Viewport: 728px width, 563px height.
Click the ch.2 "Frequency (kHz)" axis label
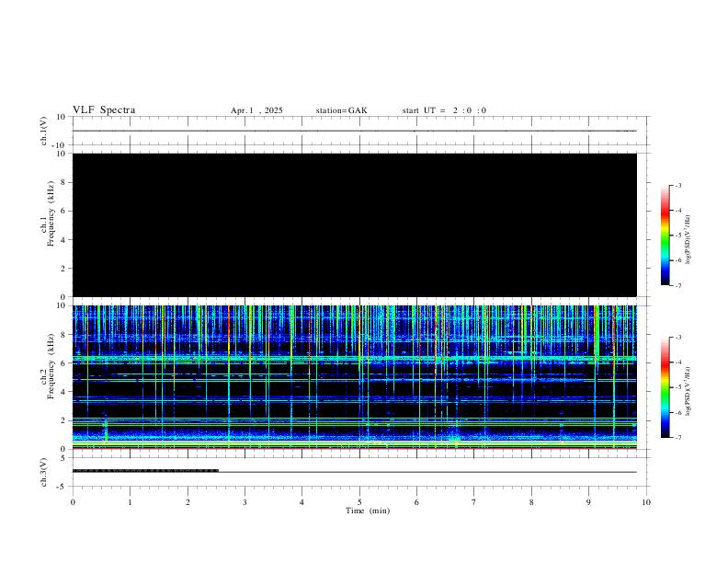tap(51, 366)
